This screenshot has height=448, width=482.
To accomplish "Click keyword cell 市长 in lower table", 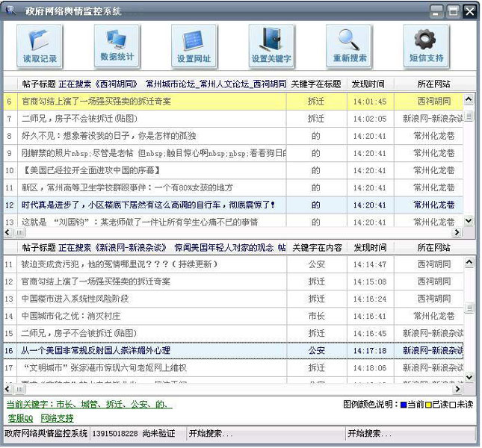I will tap(317, 316).
